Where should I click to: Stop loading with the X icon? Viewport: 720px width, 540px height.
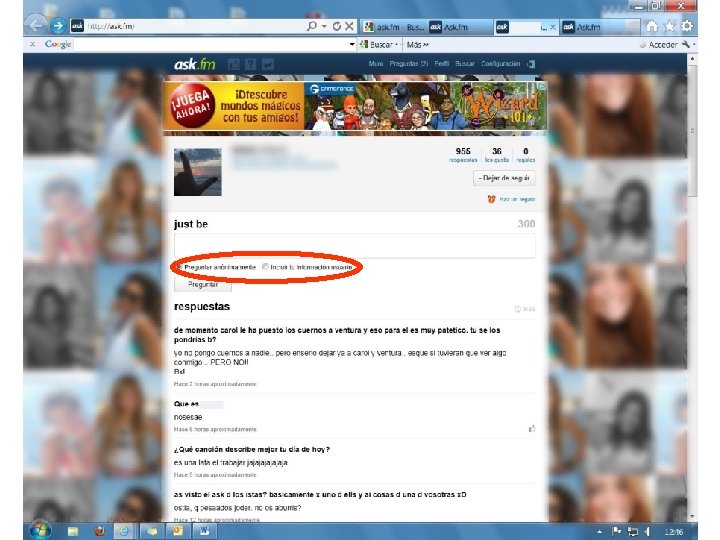click(x=349, y=26)
